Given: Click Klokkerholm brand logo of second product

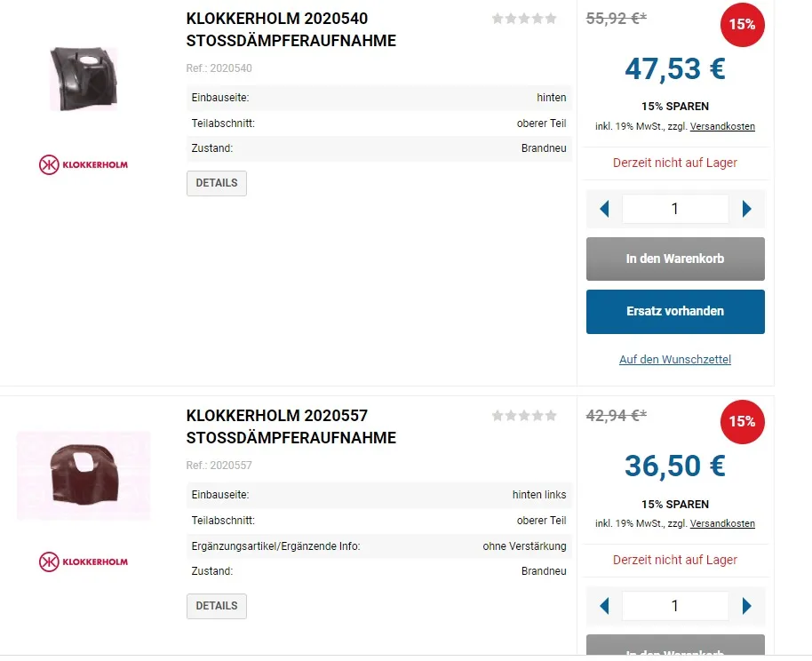Looking at the screenshot, I should point(84,561).
